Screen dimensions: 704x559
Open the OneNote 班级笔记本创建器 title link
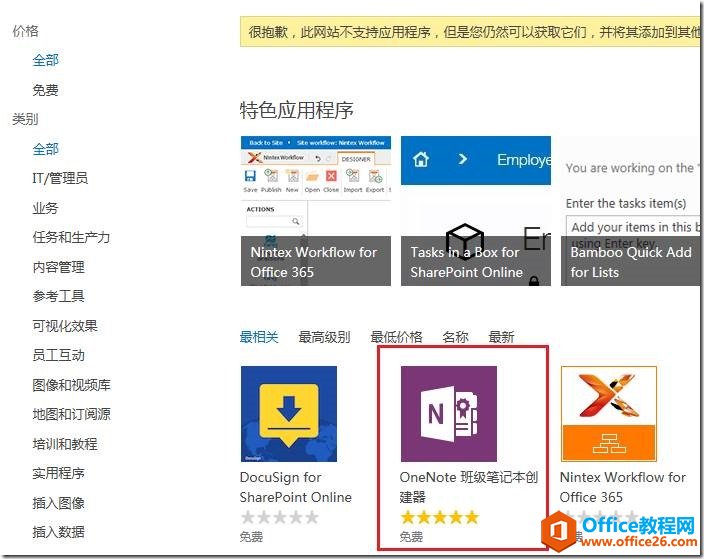point(468,487)
